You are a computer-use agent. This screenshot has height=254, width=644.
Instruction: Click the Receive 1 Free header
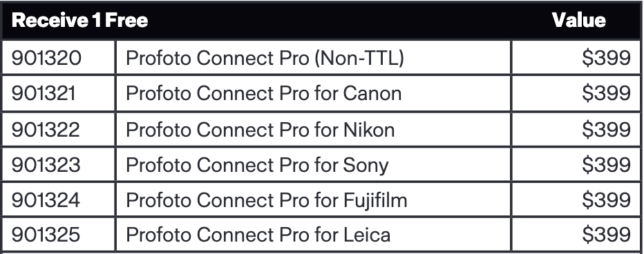coord(79,20)
